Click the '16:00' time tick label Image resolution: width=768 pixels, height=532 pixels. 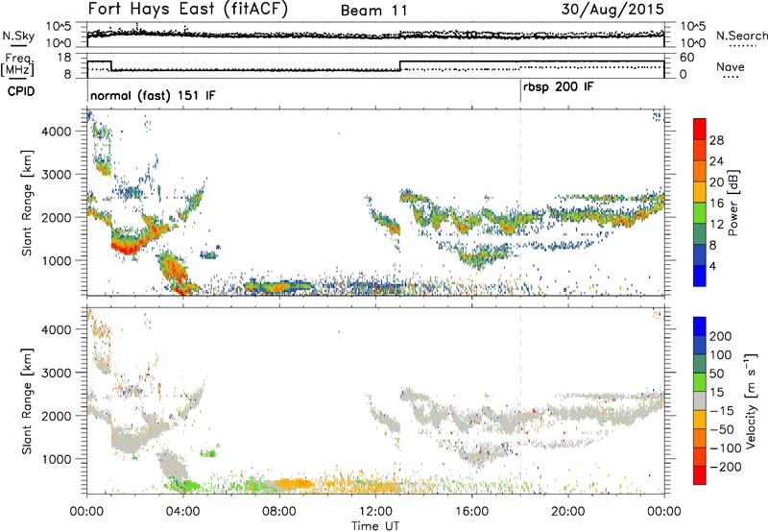tap(471, 512)
